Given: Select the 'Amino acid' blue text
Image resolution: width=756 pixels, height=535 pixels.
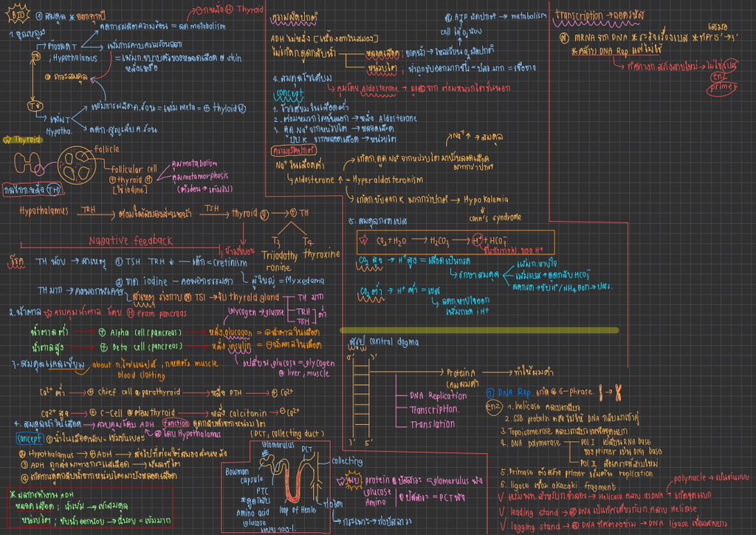Looking at the screenshot, I should 252,512.
